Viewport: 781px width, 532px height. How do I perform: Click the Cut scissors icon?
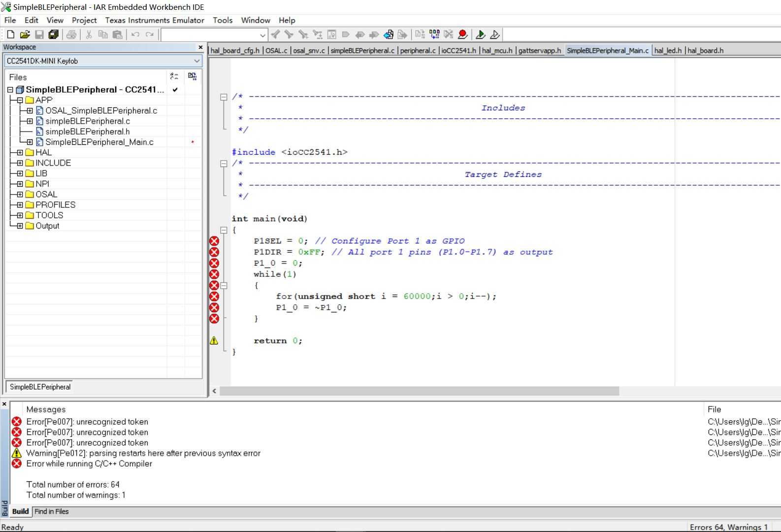(89, 34)
